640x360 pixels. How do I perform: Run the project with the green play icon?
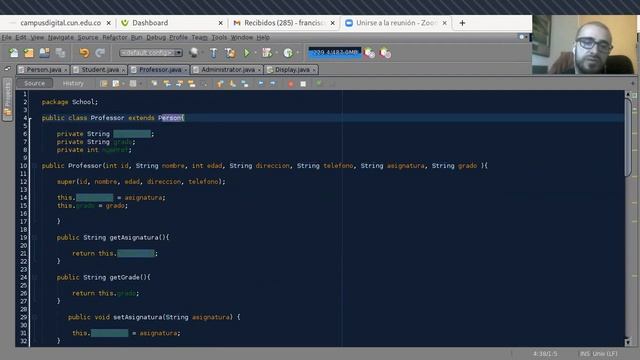(x=247, y=53)
